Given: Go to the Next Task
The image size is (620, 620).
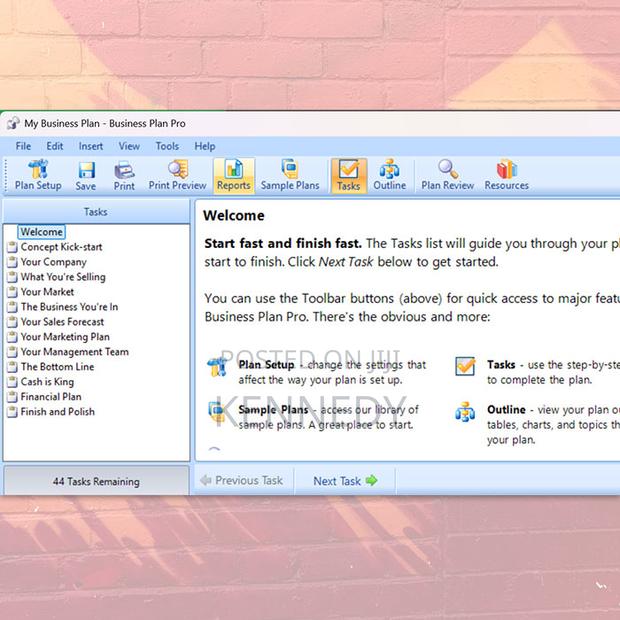Looking at the screenshot, I should [345, 481].
